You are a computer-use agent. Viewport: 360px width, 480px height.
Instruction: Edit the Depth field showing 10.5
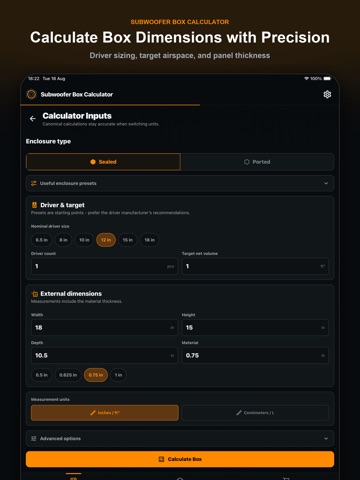(104, 356)
